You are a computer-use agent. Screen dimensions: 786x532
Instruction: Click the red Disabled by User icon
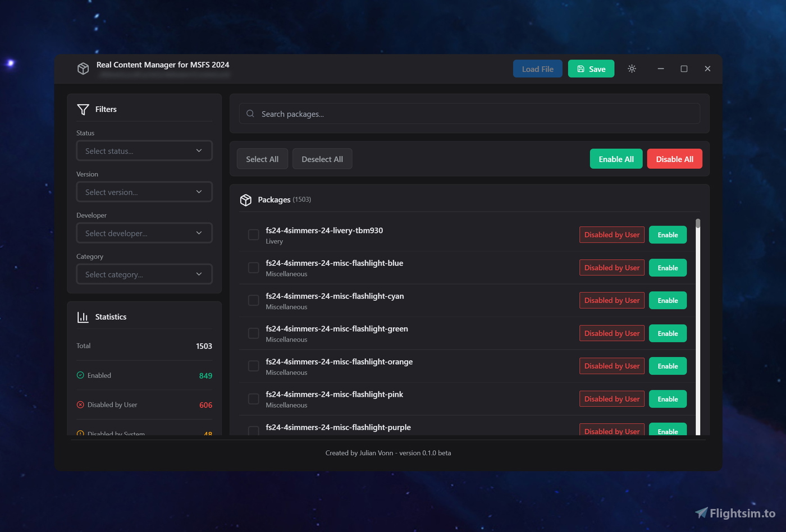(80, 405)
